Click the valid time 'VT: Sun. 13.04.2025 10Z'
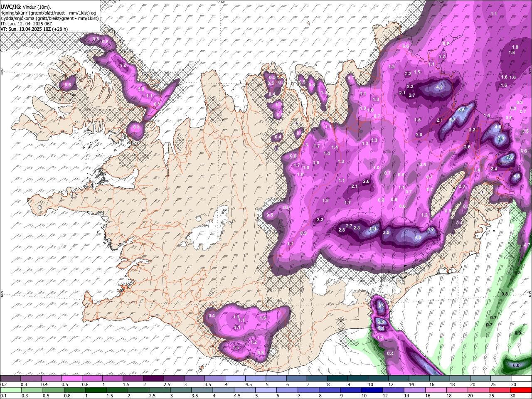Screen dimensions: 532x399 (x=26, y=29)
